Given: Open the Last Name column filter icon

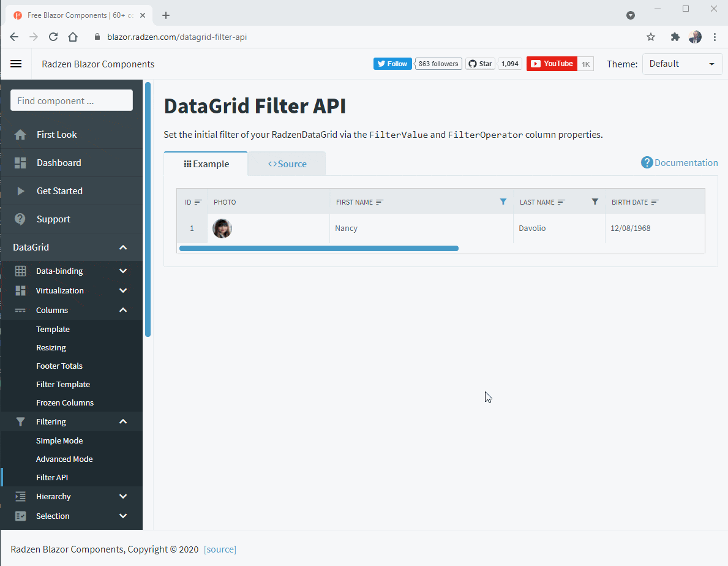Looking at the screenshot, I should 595,202.
